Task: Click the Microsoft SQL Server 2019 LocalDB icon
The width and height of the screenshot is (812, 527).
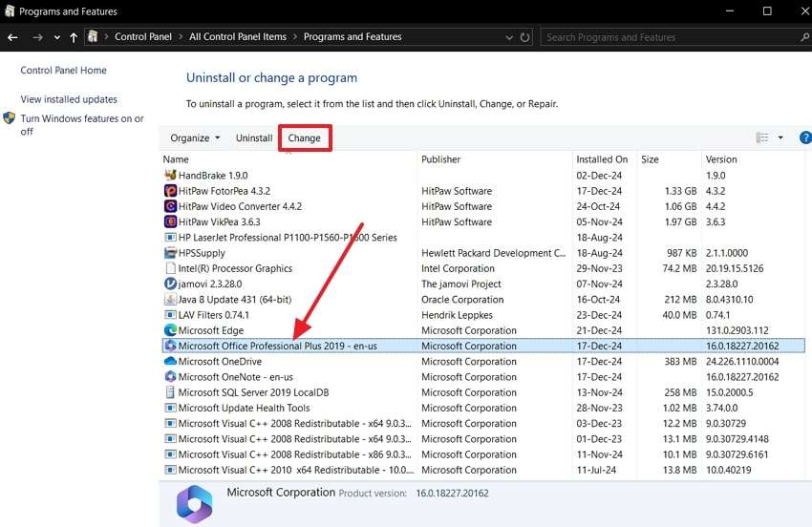Action: [170, 392]
